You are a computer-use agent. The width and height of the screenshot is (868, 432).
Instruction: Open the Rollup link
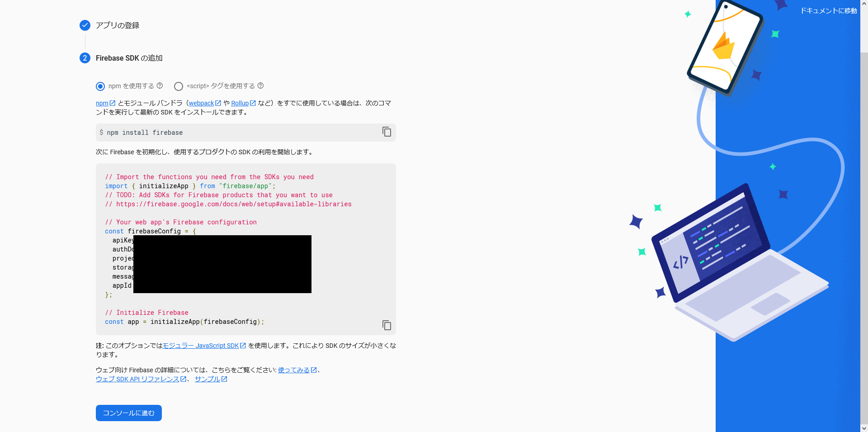click(x=240, y=103)
